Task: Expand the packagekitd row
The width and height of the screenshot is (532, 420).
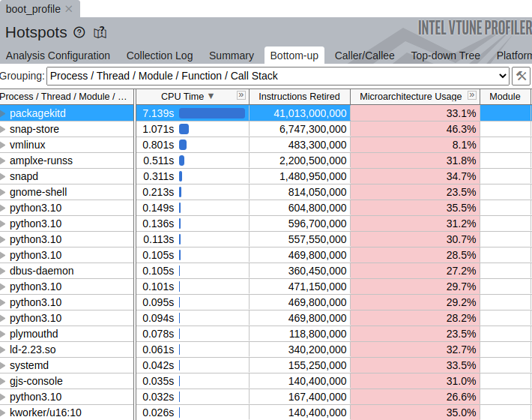Action: (3, 113)
